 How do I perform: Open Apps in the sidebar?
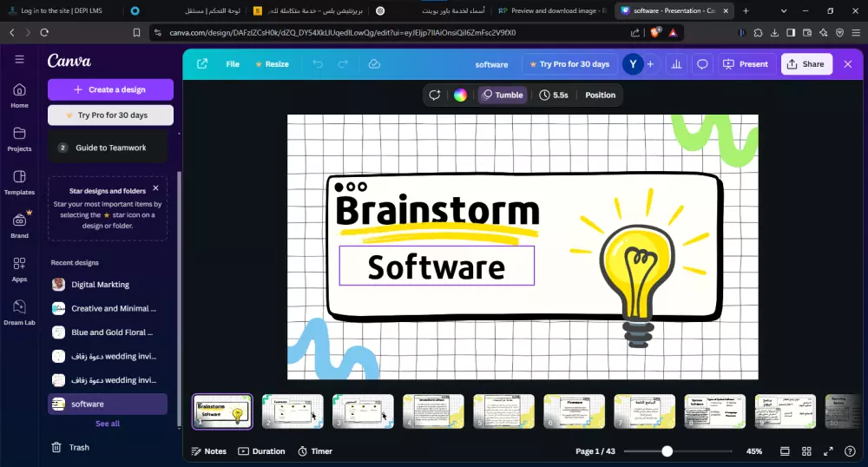[x=19, y=269]
